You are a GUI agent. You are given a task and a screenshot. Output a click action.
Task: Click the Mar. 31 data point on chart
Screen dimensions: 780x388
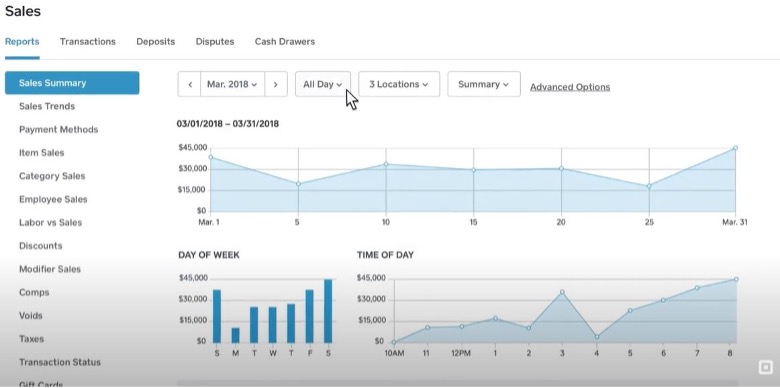(735, 148)
